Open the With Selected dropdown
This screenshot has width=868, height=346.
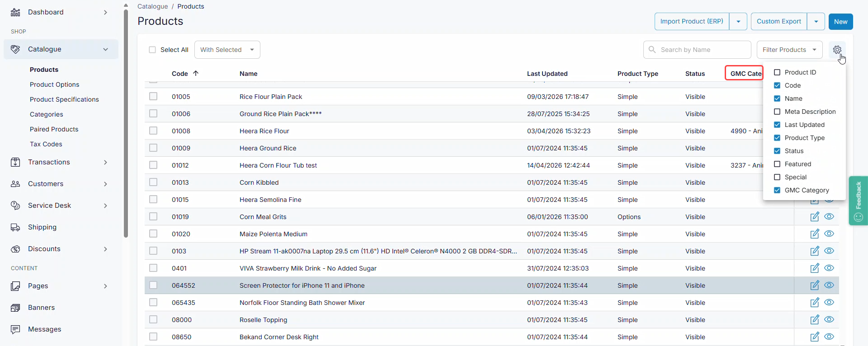coord(227,50)
